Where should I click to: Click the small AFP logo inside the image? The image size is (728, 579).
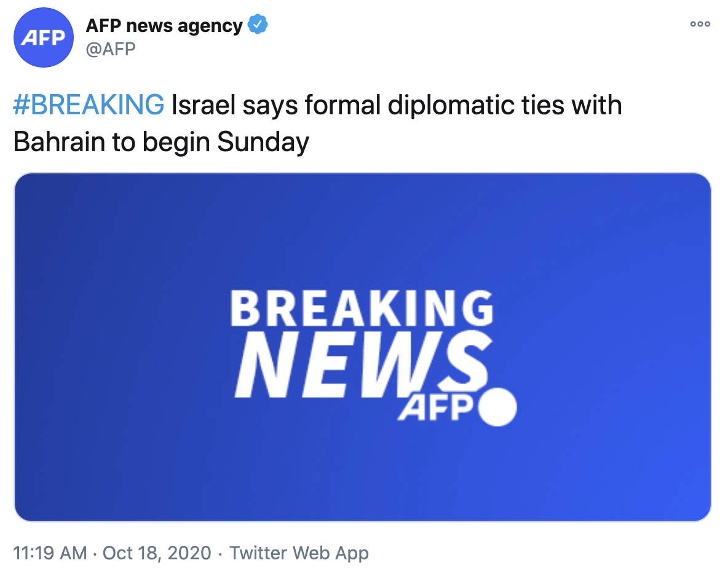[436, 408]
